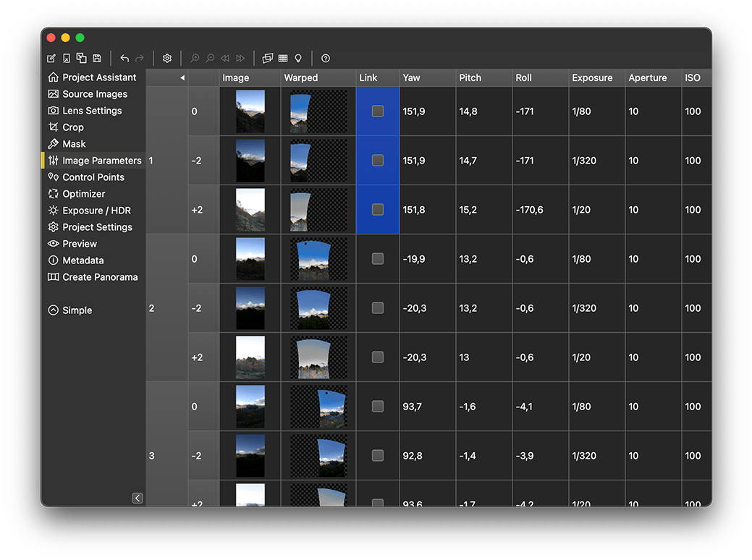Click source image thumbnail for yaw 151,9 exposure 1/80

coord(250,111)
